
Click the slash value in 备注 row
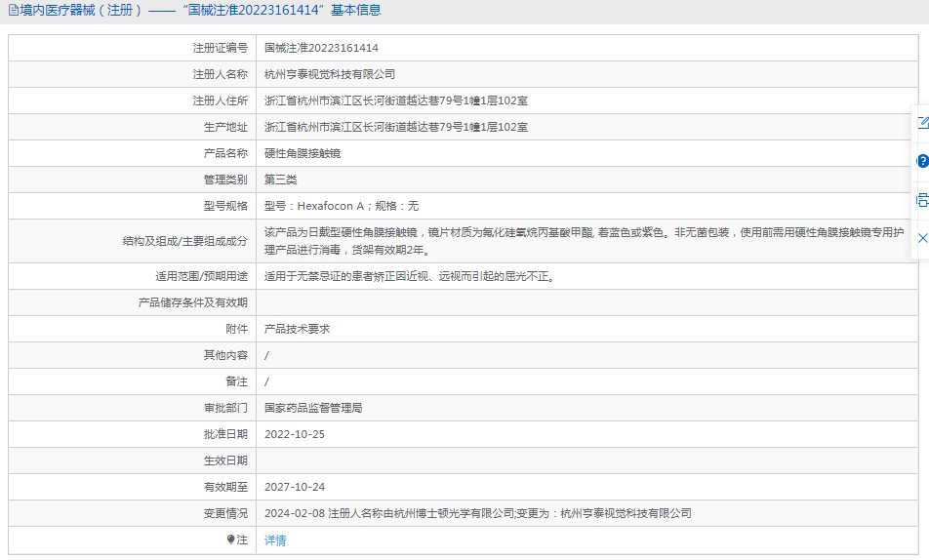point(266,381)
